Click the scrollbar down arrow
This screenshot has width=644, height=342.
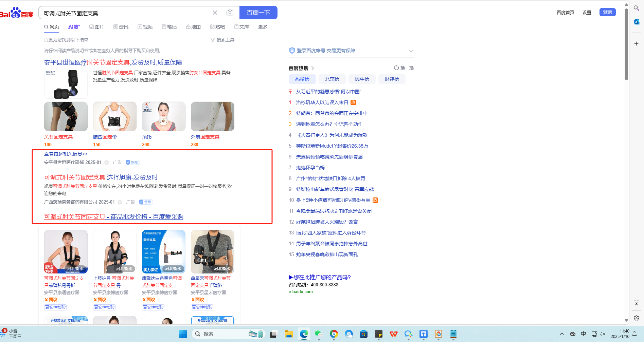pyautogui.click(x=626, y=320)
